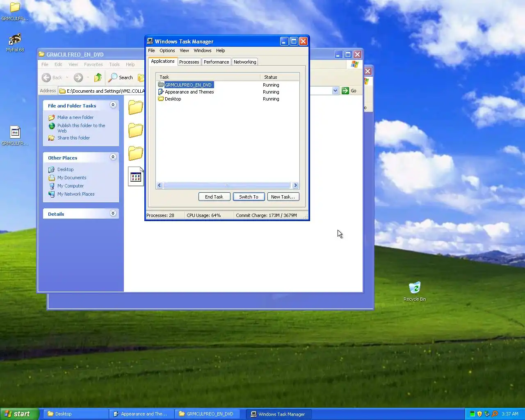Expand the Details panel
The image size is (525, 420).
tap(113, 213)
